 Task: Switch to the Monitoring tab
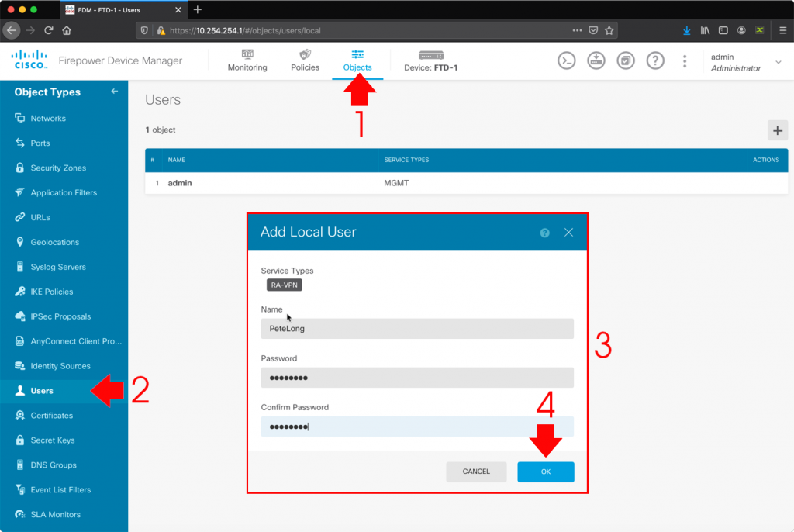click(247, 61)
